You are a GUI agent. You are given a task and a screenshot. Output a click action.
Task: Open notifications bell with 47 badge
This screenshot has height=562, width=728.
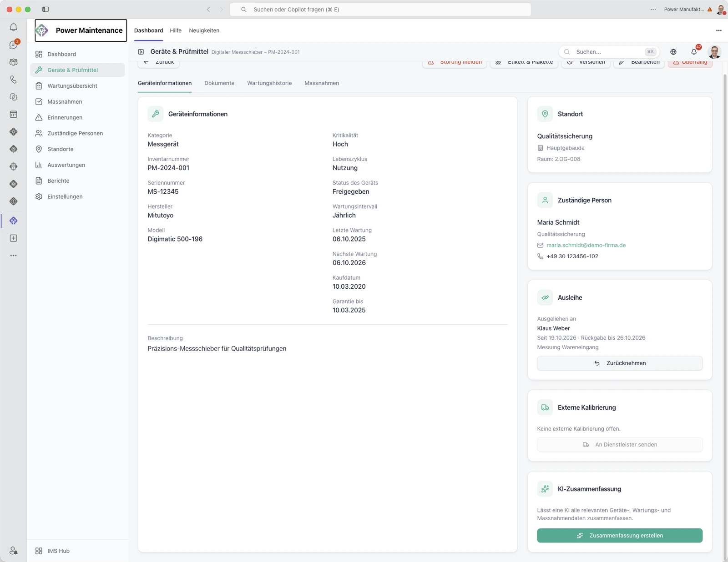point(694,52)
